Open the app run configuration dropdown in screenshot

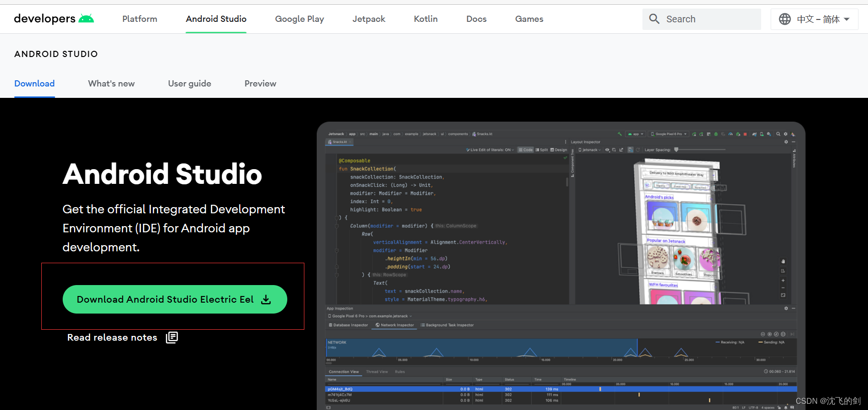635,134
